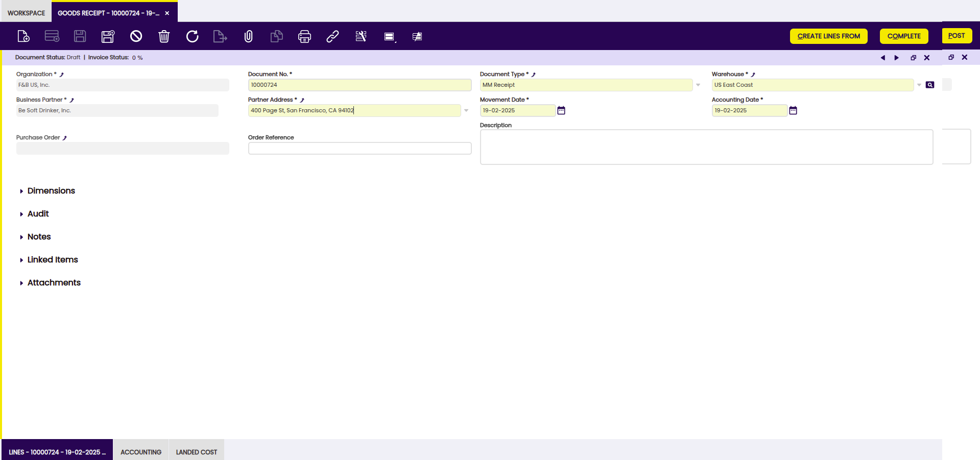Viewport: 980px width, 460px height.
Task: Click the printer icon
Action: coord(304,36)
